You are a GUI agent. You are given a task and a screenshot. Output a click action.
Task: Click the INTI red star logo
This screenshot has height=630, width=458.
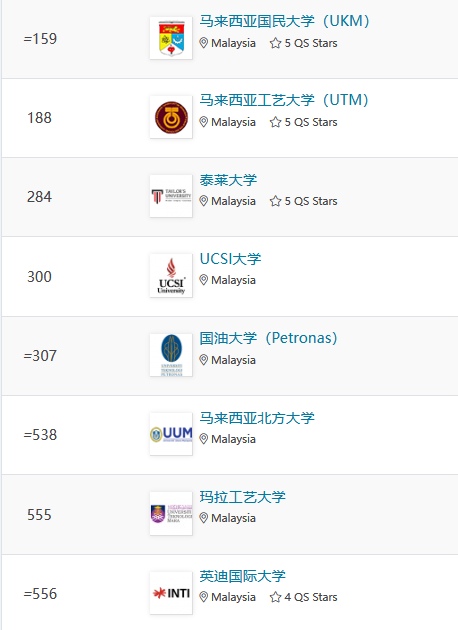[171, 593]
